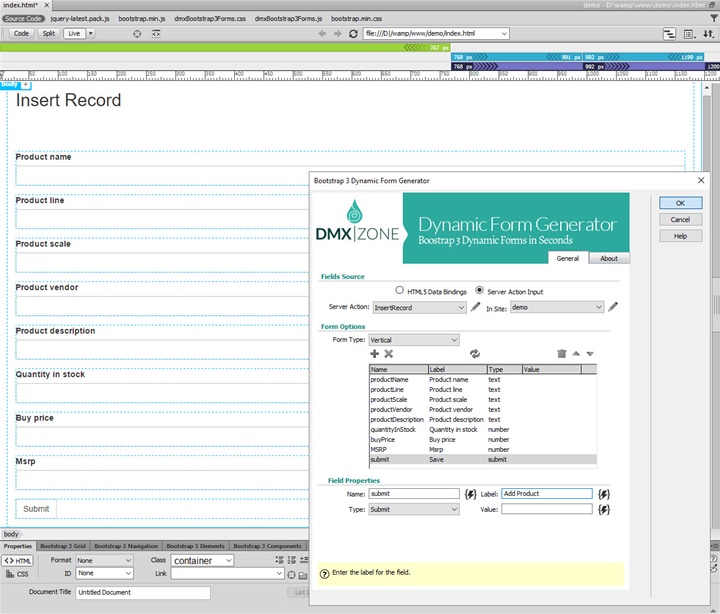This screenshot has width=720, height=614.
Task: Open the Form Type Vertical dropdown
Action: [x=414, y=340]
